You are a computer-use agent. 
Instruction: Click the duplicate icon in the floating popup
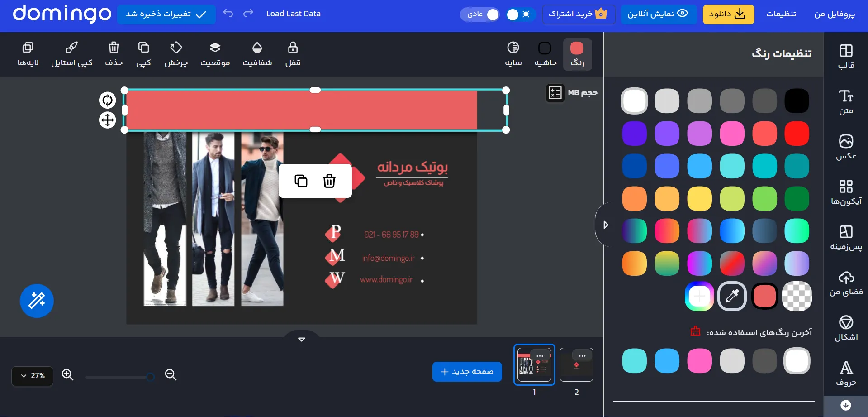point(301,181)
